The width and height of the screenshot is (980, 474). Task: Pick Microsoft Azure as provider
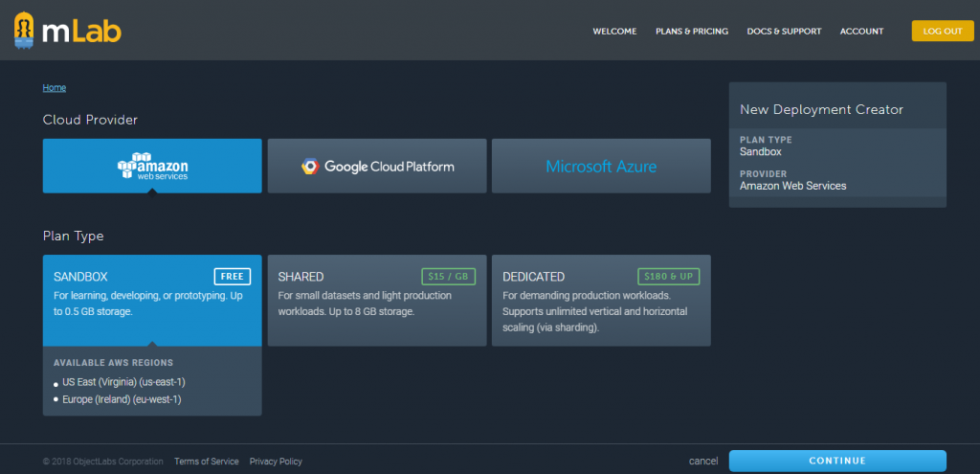coord(601,166)
